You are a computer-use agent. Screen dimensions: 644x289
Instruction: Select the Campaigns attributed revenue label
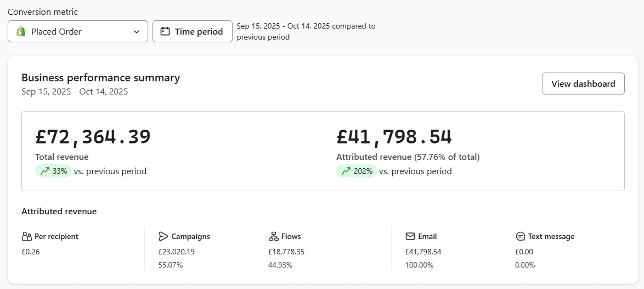190,236
